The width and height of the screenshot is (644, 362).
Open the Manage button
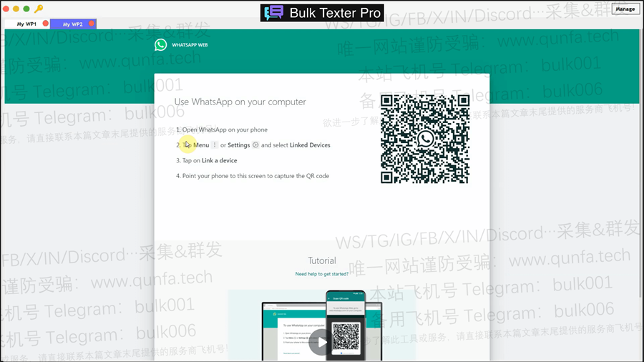tap(625, 9)
